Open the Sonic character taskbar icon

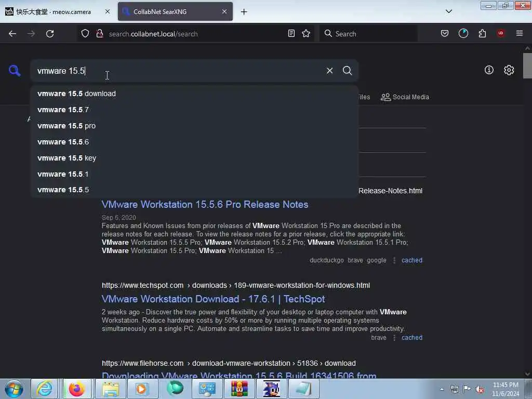click(x=271, y=389)
